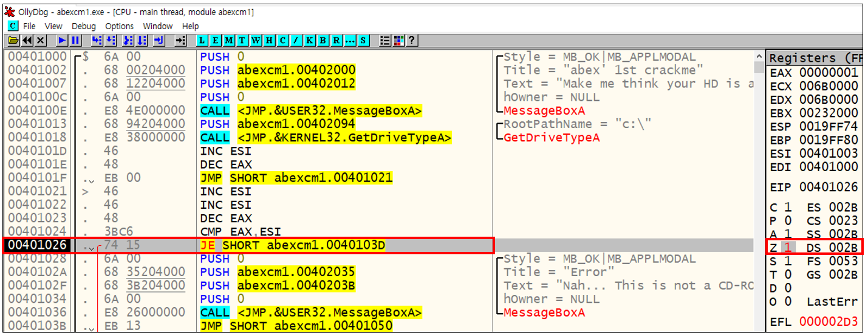The image size is (868, 335).
Task: Open the Debug menu
Action: 84,26
